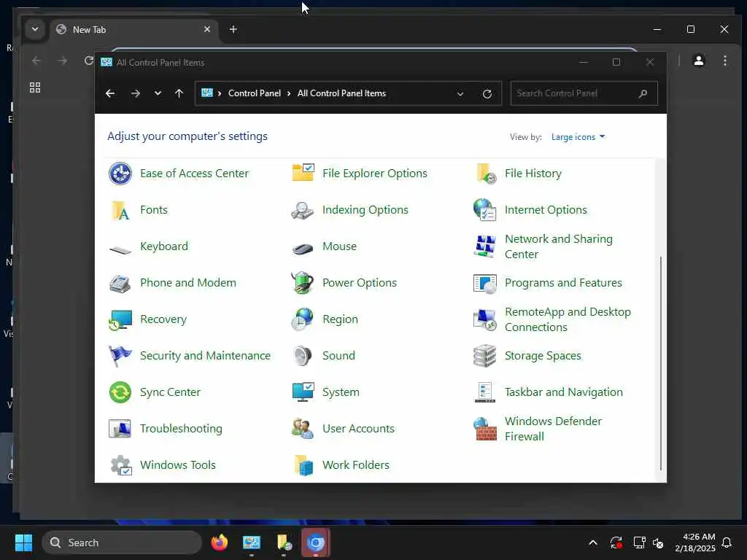The height and width of the screenshot is (560, 747).
Task: Go back in Control Panel
Action: 110,93
